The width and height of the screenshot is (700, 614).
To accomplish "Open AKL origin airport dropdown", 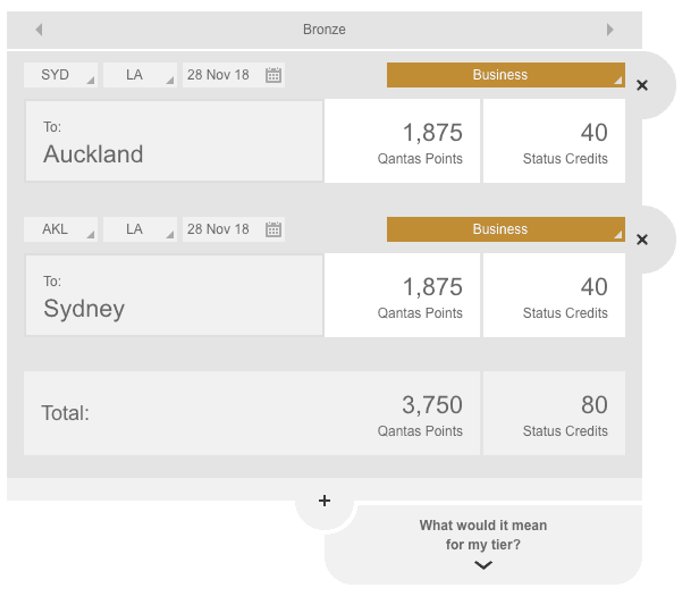I will 61,229.
